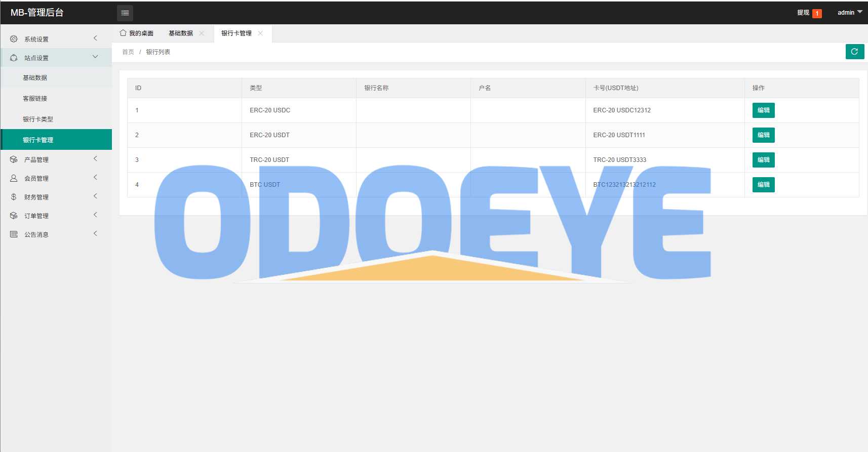Close the 基础数据 tab
This screenshot has height=452, width=868.
202,33
